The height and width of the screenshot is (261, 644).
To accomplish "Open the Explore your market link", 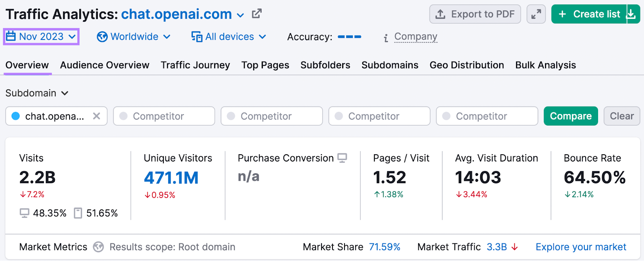I will pos(580,246).
